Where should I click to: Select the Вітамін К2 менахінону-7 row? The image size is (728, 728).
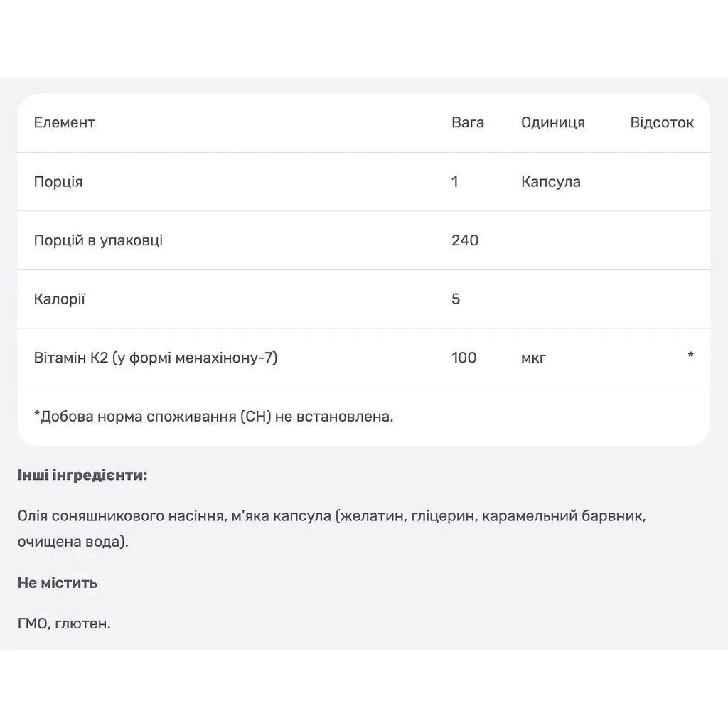point(363,358)
